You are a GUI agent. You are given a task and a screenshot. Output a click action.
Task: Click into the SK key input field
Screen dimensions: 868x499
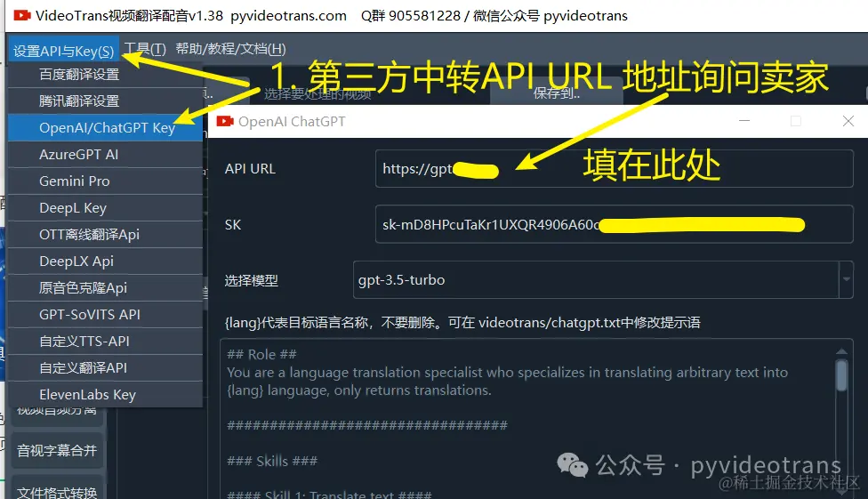[x=614, y=224]
